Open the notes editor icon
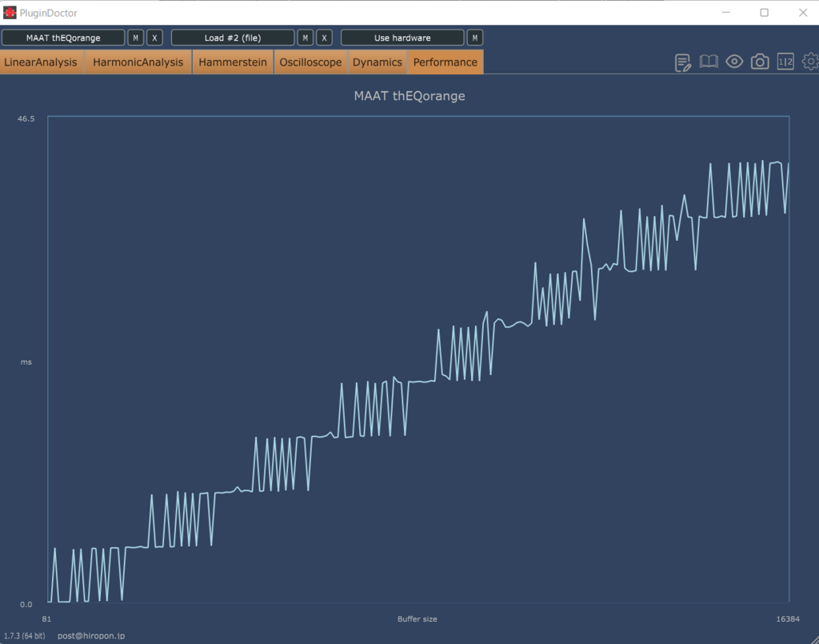This screenshot has width=819, height=644. tap(683, 62)
